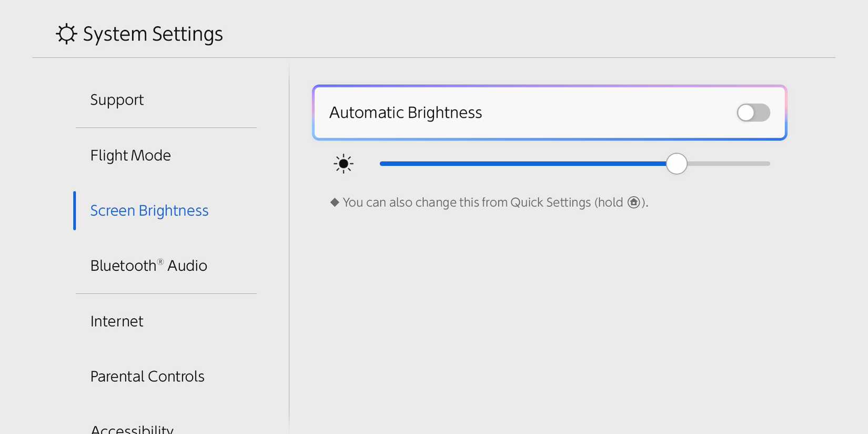This screenshot has width=868, height=434.
Task: Enable Automatic Brightness
Action: [x=753, y=113]
